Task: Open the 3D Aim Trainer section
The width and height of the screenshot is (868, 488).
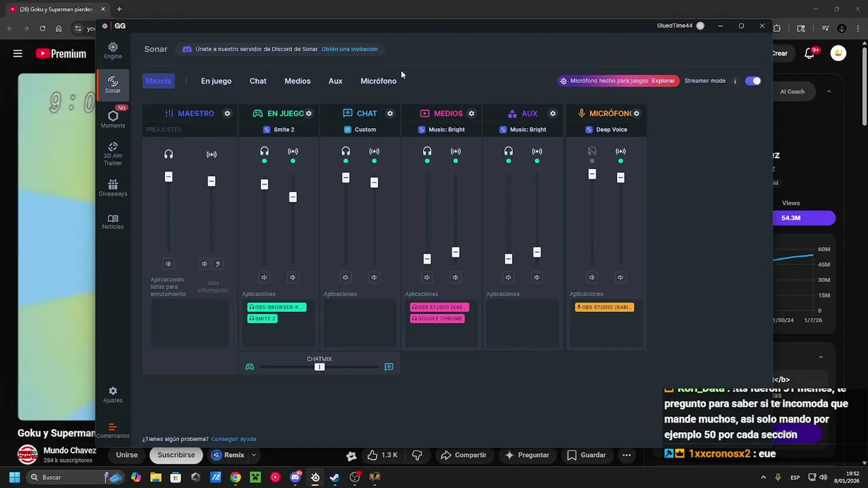Action: coord(113,154)
